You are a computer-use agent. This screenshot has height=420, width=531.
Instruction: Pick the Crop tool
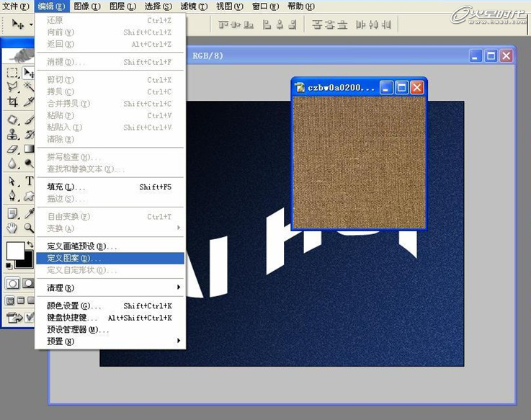[x=12, y=102]
